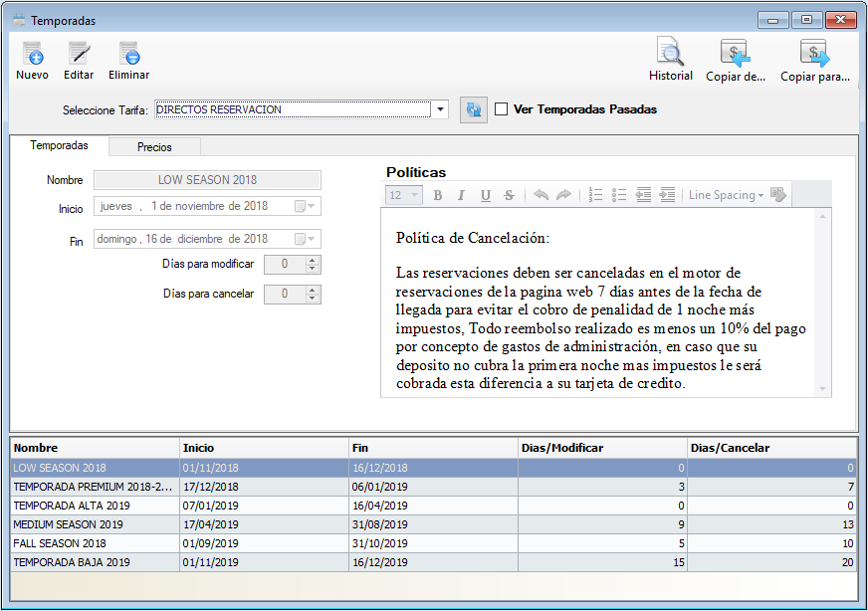Click the spell check icon
Viewport: 868px width, 611px height.
tap(778, 195)
